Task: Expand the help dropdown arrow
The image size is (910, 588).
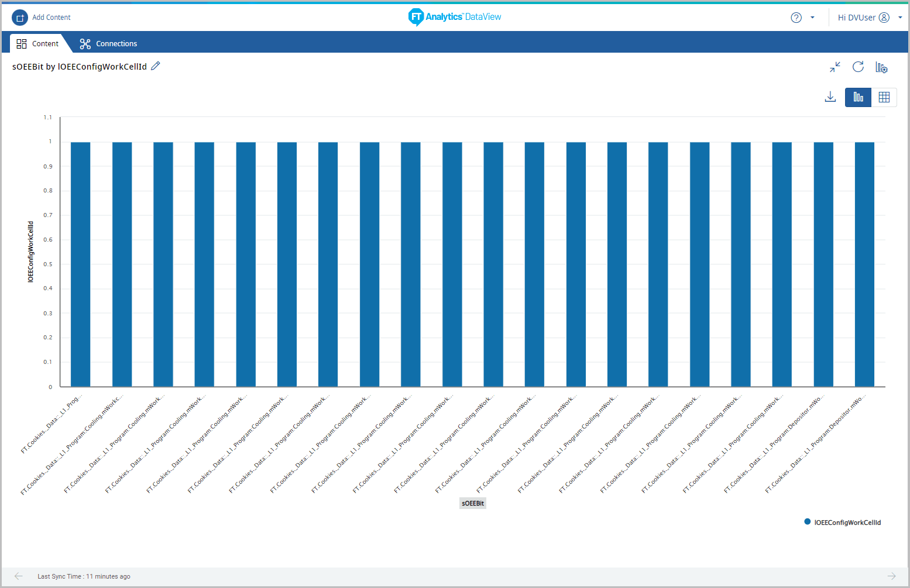Action: click(x=812, y=18)
